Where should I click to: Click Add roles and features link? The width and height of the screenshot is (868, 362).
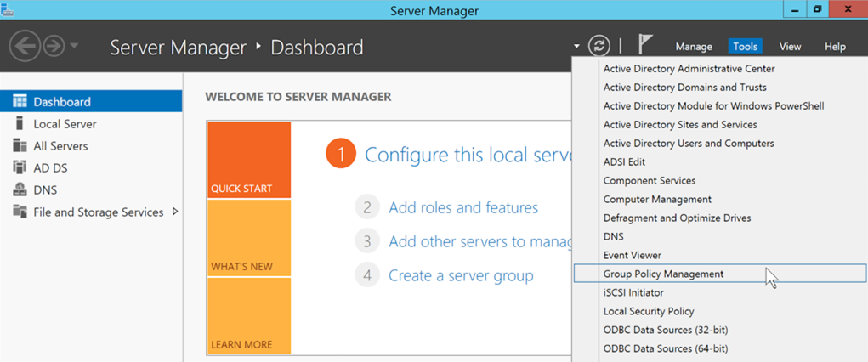point(462,207)
